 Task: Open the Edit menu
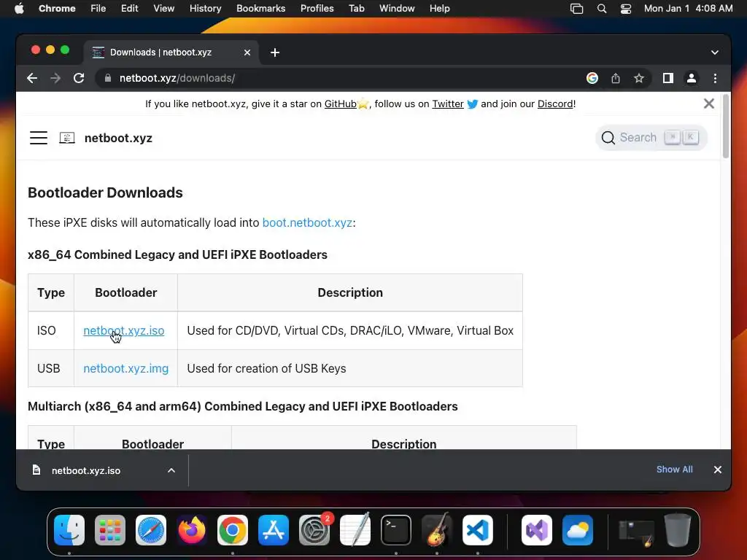click(129, 8)
